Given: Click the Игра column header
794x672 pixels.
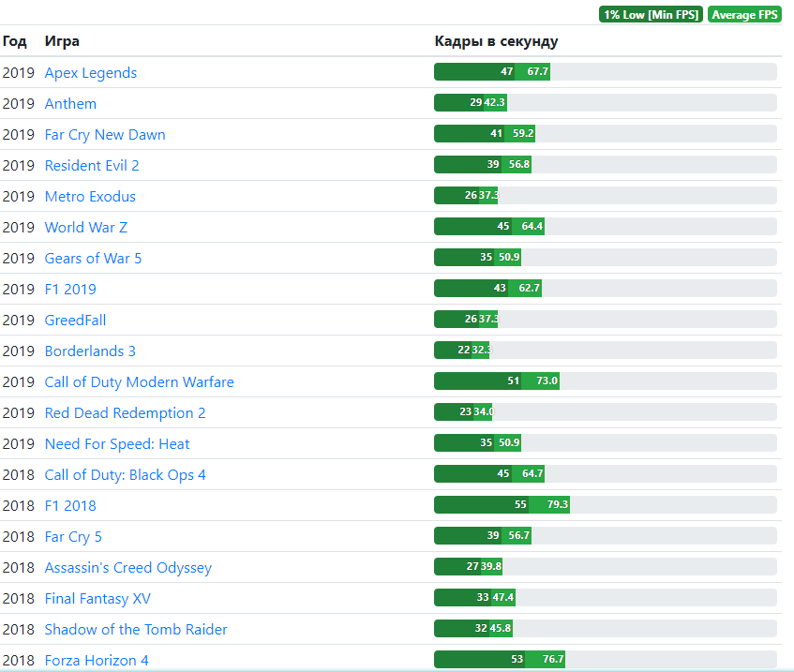Looking at the screenshot, I should click(x=62, y=41).
